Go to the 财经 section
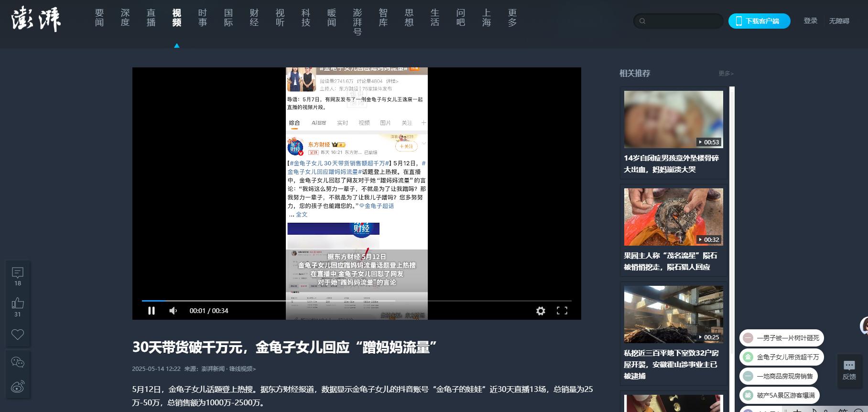 254,18
